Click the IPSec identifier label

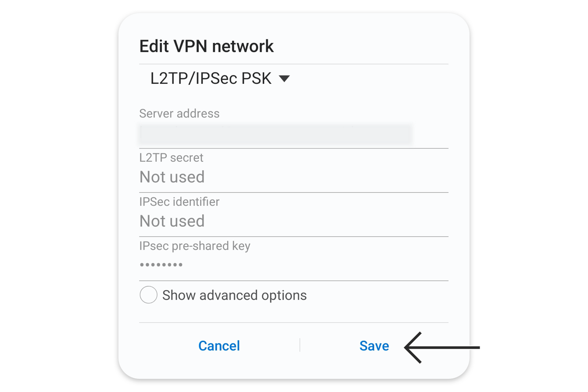[179, 202]
